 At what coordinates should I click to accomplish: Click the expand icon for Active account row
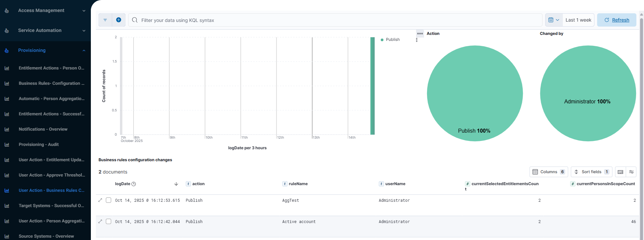coord(100,221)
